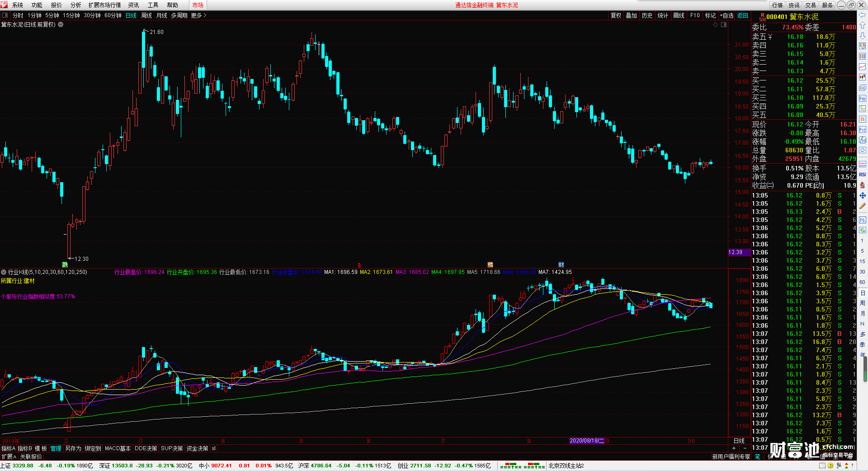Switch to 15-minute period in right sidebar
868x471 pixels.
point(863,261)
